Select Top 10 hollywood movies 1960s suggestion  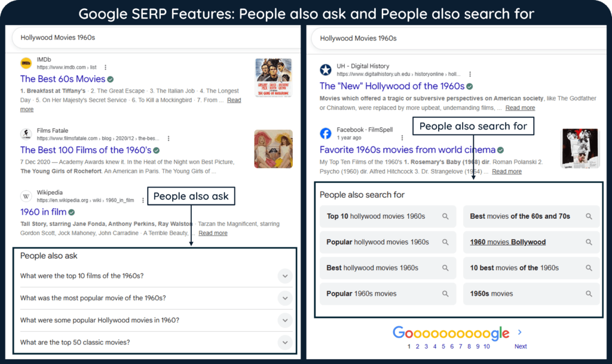[x=387, y=216]
